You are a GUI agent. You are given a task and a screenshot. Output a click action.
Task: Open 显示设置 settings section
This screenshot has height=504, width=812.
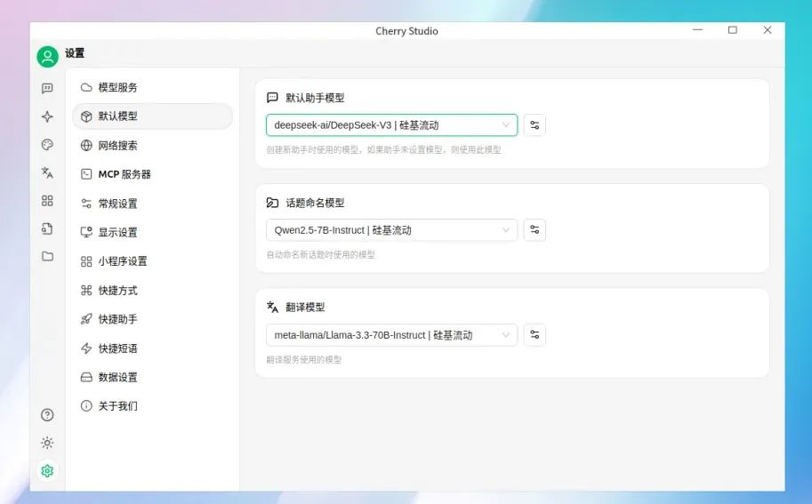(x=152, y=232)
